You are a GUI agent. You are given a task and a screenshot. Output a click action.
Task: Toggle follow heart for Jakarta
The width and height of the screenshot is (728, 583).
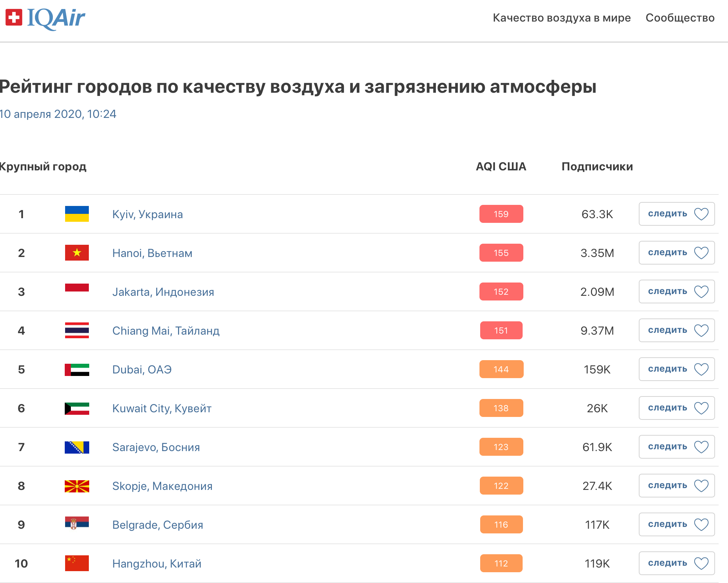coord(701,291)
